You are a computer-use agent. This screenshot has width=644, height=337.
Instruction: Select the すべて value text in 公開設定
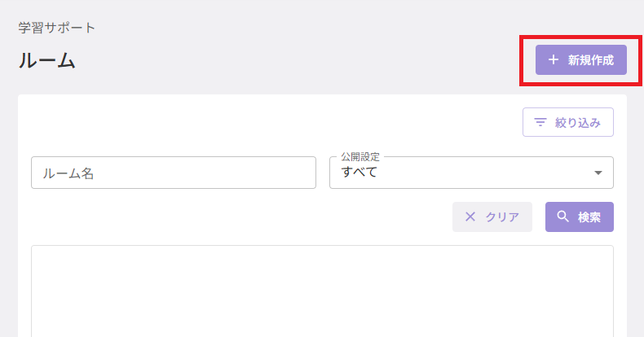[359, 172]
